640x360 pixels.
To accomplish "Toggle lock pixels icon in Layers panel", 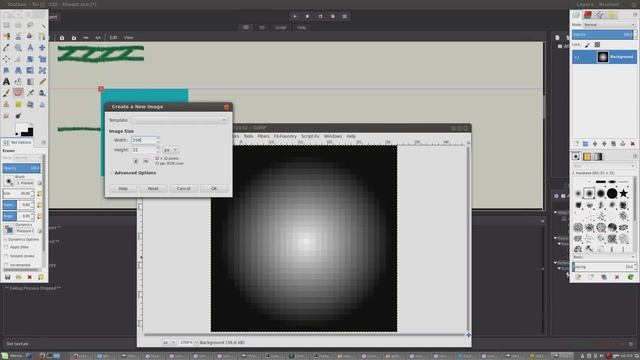I will coord(587,44).
